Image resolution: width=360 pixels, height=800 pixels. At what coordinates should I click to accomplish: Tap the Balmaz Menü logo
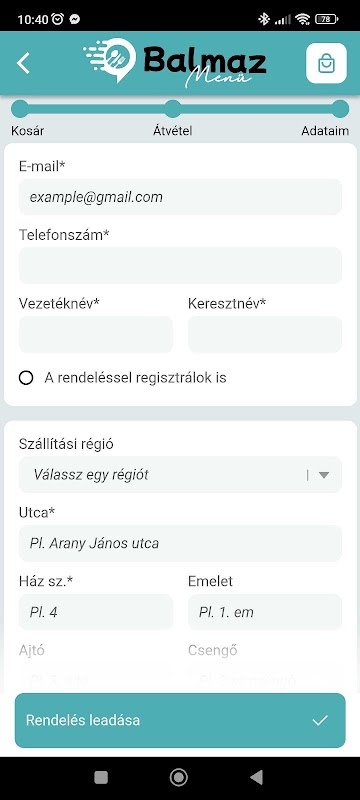coord(174,63)
